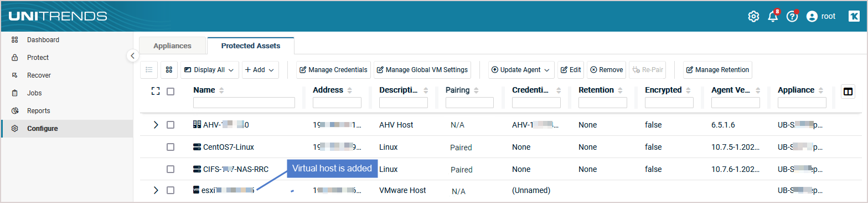868x203 pixels.
Task: Click the CIFS NAS asset icon
Action: click(x=197, y=169)
